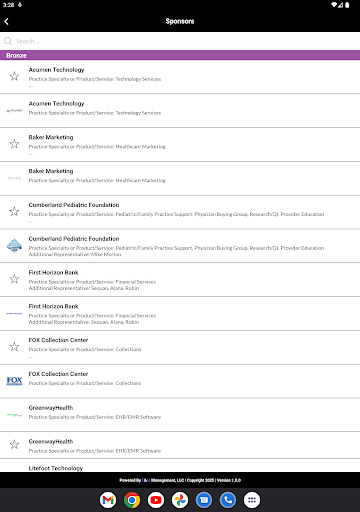Open Gmail from the dock
The image size is (360, 512).
point(108,500)
